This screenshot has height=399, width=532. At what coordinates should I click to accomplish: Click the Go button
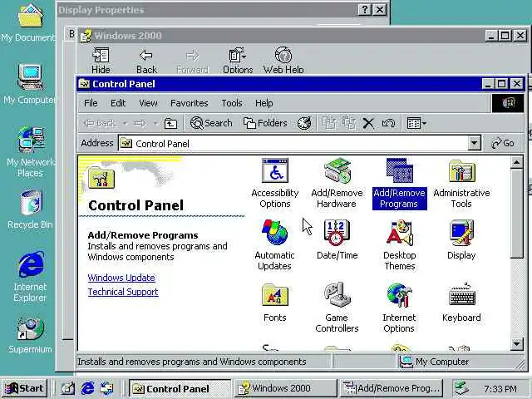(x=503, y=143)
